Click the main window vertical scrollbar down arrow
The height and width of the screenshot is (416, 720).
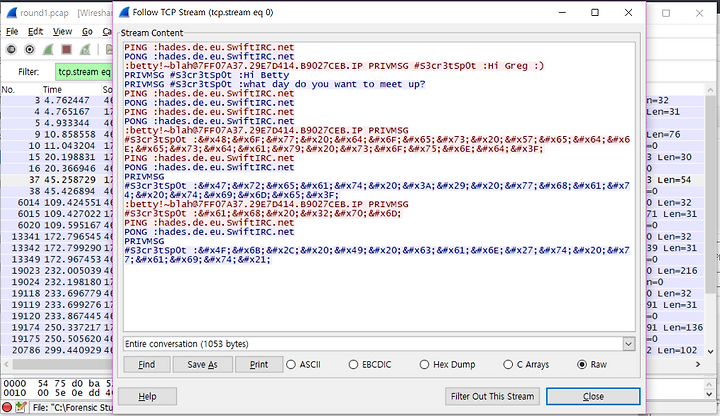710,352
